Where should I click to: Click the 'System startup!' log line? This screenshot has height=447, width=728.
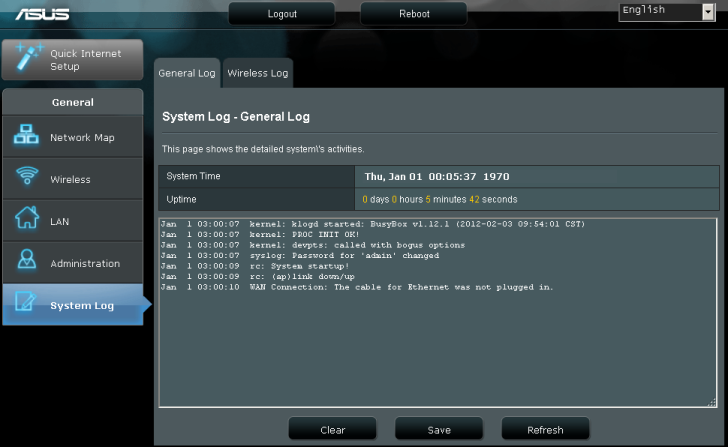255,266
